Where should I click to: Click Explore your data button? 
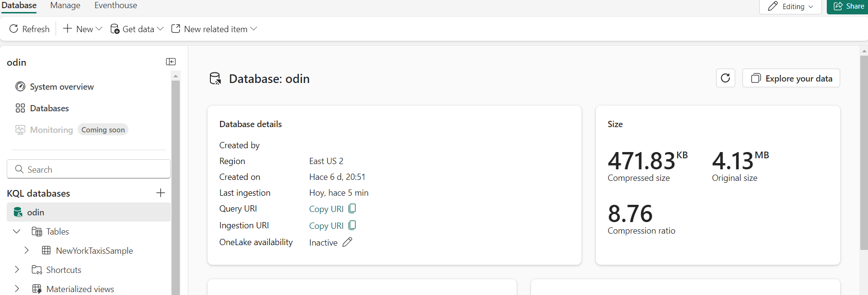click(x=791, y=78)
